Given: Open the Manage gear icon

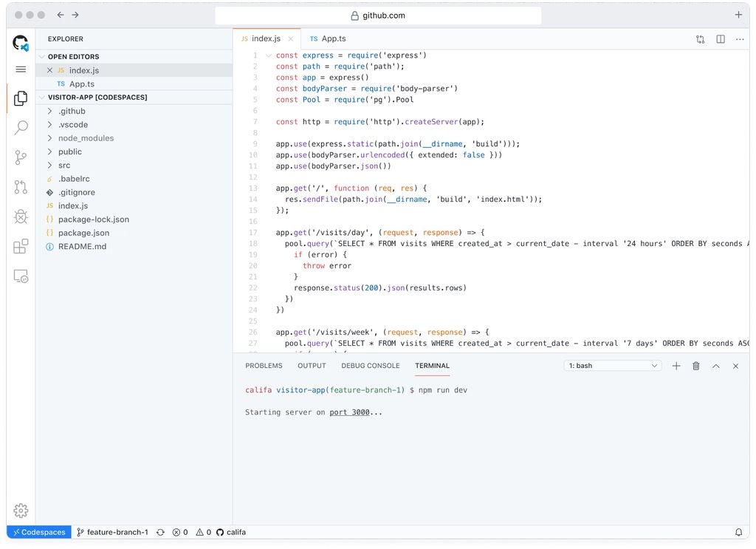Looking at the screenshot, I should pos(21,511).
